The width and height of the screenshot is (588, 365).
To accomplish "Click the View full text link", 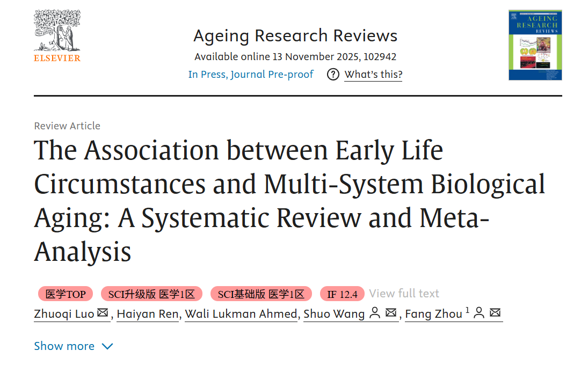I will 404,294.
